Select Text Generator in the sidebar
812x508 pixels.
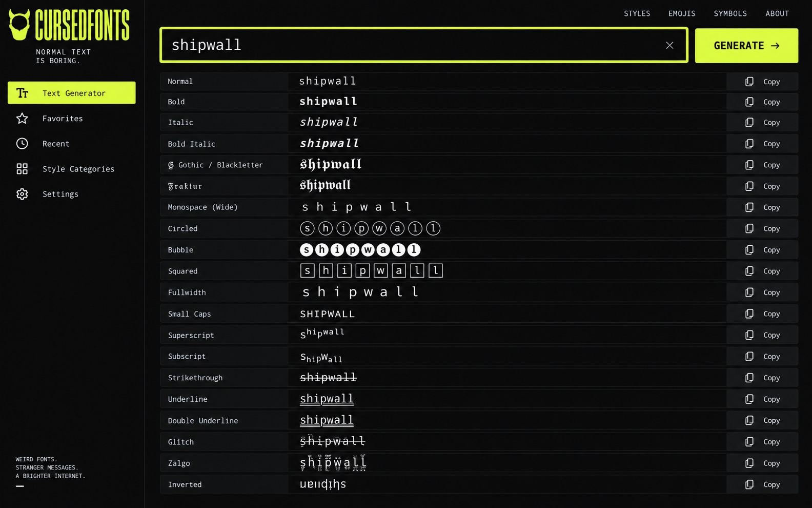pyautogui.click(x=72, y=93)
